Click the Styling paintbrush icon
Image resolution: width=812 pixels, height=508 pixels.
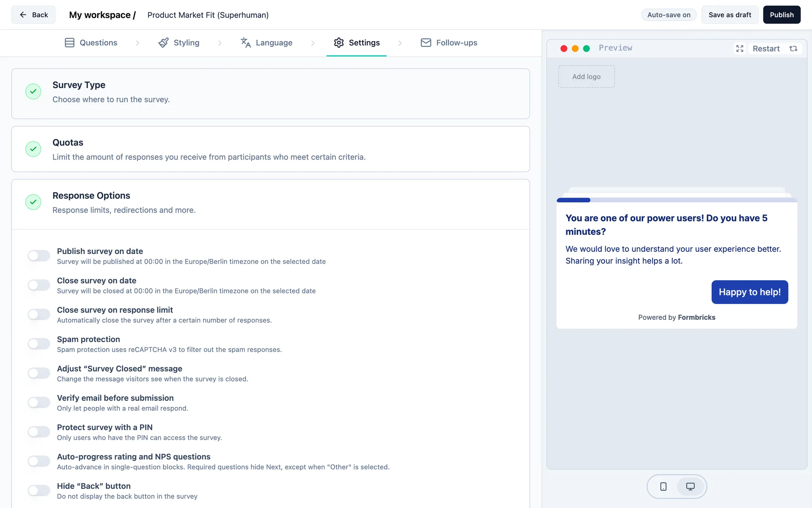pos(163,43)
